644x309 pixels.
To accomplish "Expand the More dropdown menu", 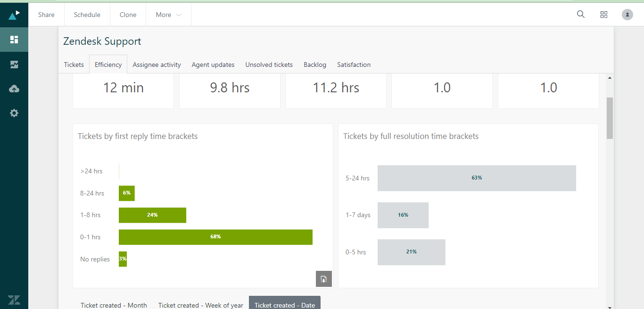I will (168, 15).
